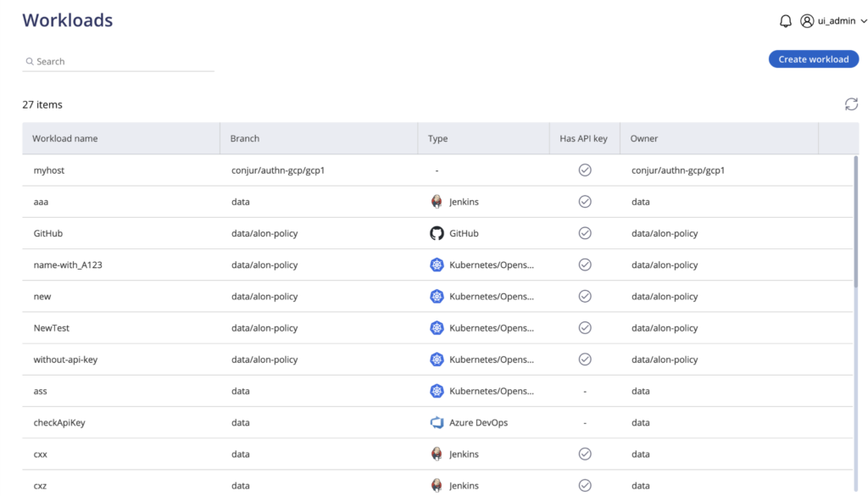Sort by Has API key column

click(583, 138)
